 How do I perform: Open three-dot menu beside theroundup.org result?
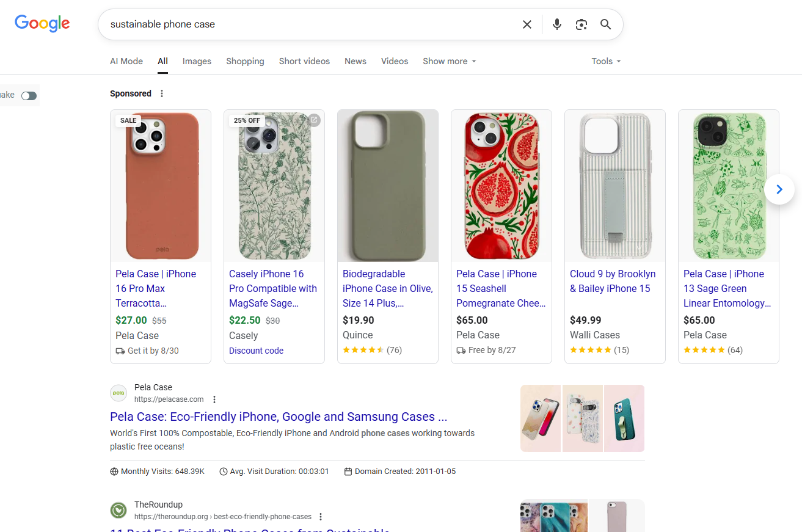pyautogui.click(x=321, y=517)
